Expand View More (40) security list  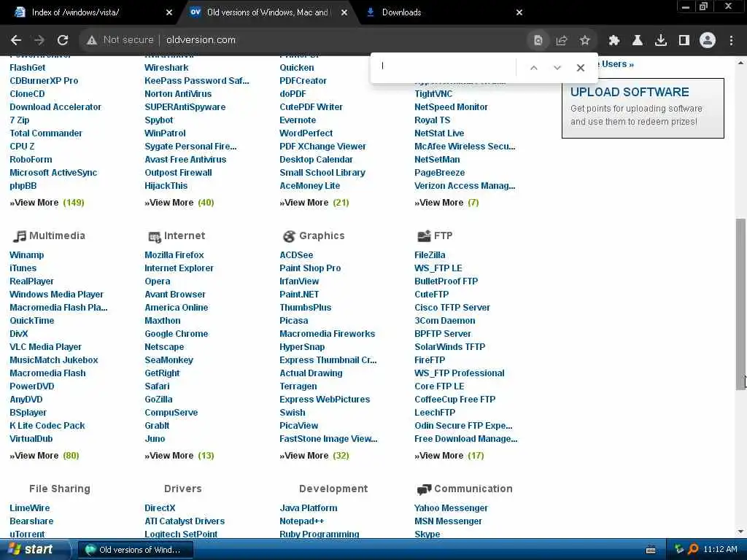point(179,203)
